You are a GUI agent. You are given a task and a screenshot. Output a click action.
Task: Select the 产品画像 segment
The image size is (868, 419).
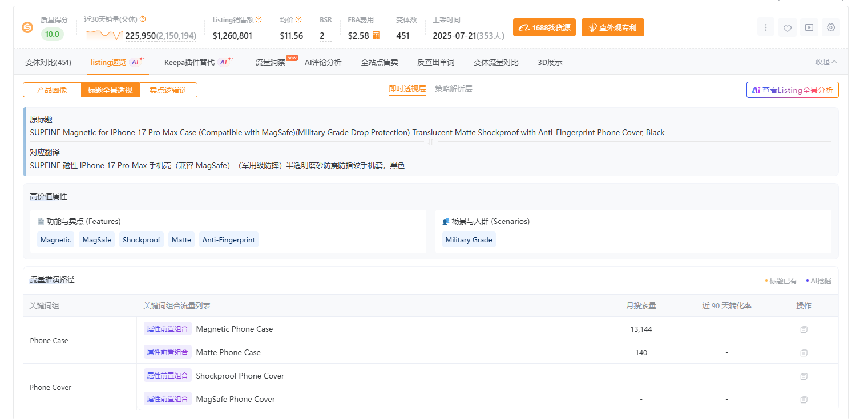coord(52,90)
